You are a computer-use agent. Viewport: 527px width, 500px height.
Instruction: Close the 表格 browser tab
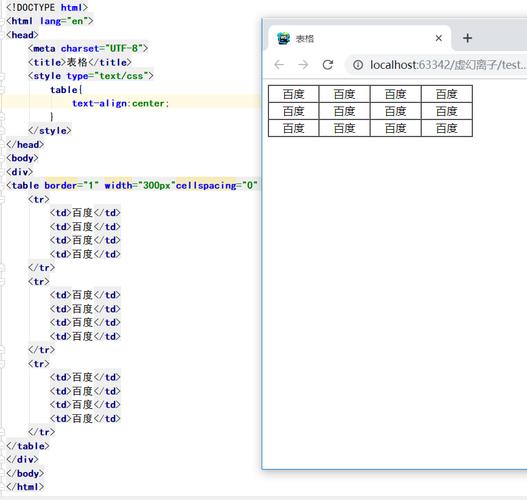pyautogui.click(x=438, y=38)
